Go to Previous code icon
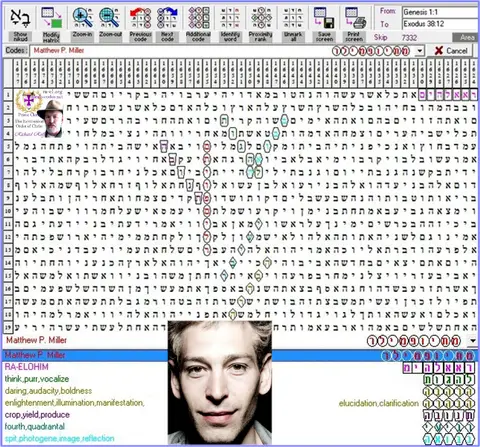Image resolution: width=480 pixels, height=447 pixels. [140, 18]
